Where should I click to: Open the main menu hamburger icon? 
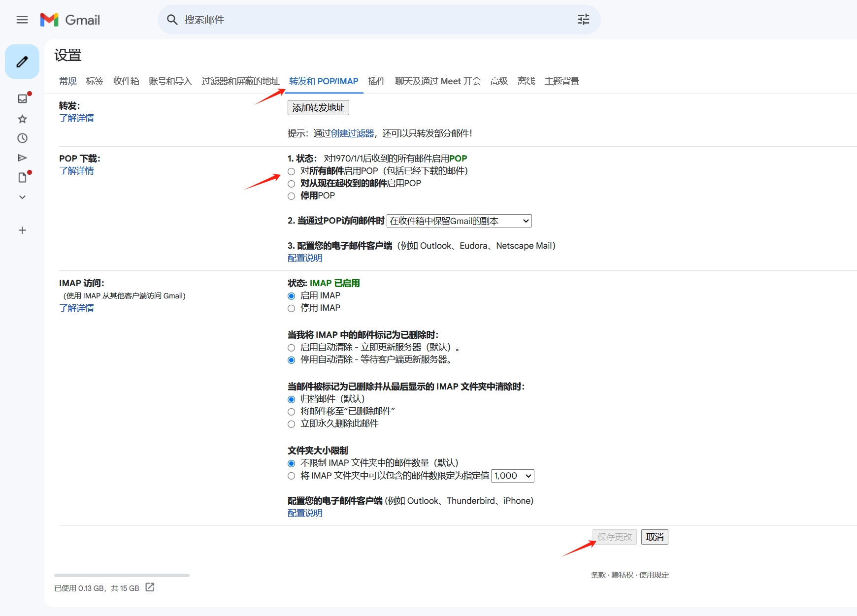click(22, 20)
